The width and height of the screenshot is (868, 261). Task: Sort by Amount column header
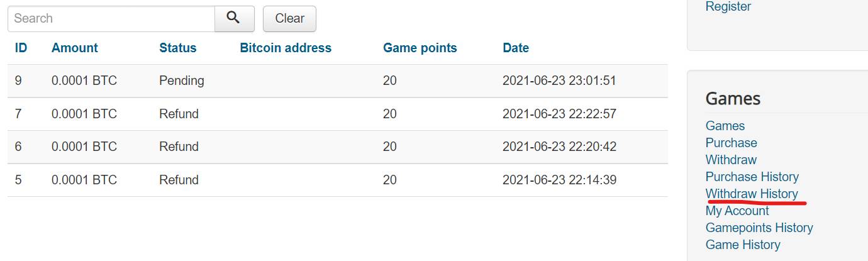75,48
